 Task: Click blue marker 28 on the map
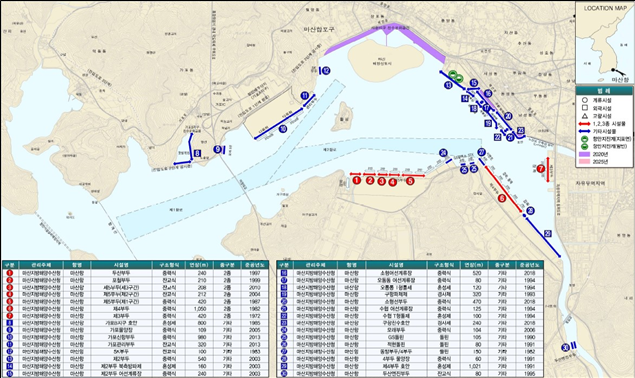[530, 211]
